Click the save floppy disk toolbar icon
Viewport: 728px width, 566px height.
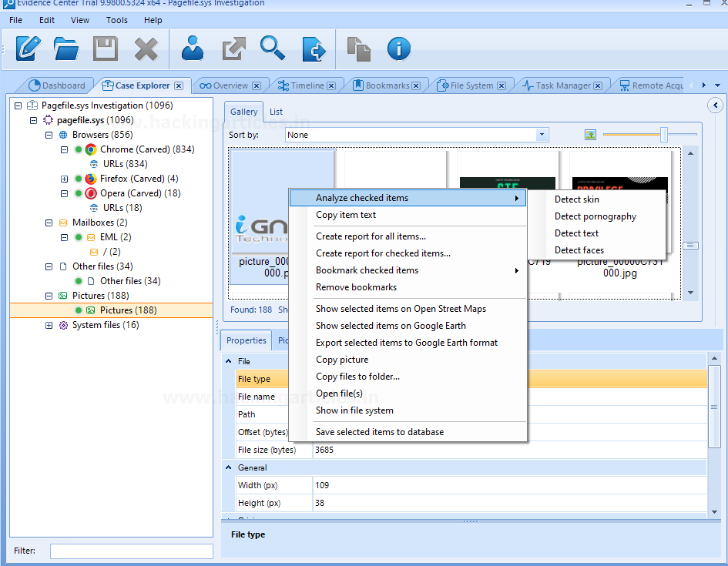[x=106, y=49]
